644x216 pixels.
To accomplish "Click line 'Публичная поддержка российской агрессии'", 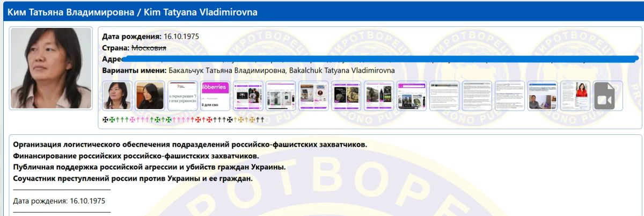I will click(x=149, y=168).
